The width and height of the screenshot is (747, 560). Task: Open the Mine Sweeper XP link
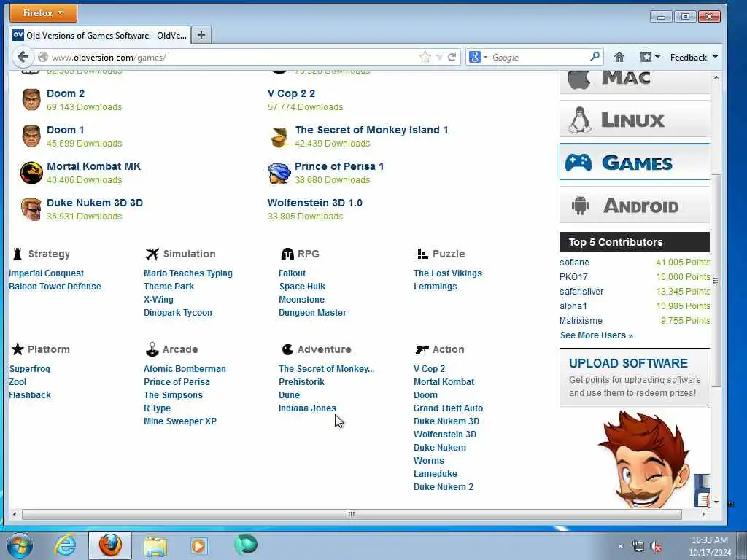pyautogui.click(x=180, y=421)
